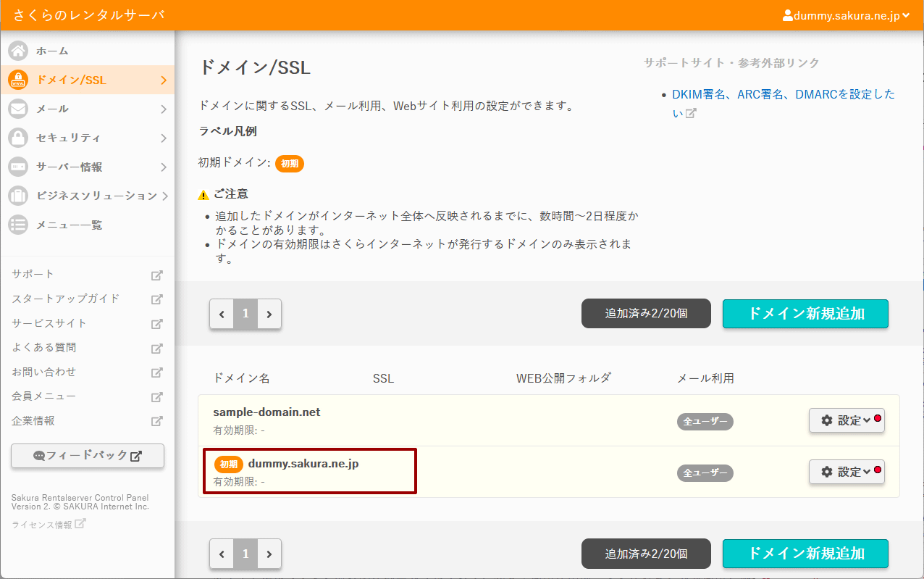Viewport: 924px width, 579px height.
Task: Click gear icon in sample-domain.net row
Action: pos(827,420)
